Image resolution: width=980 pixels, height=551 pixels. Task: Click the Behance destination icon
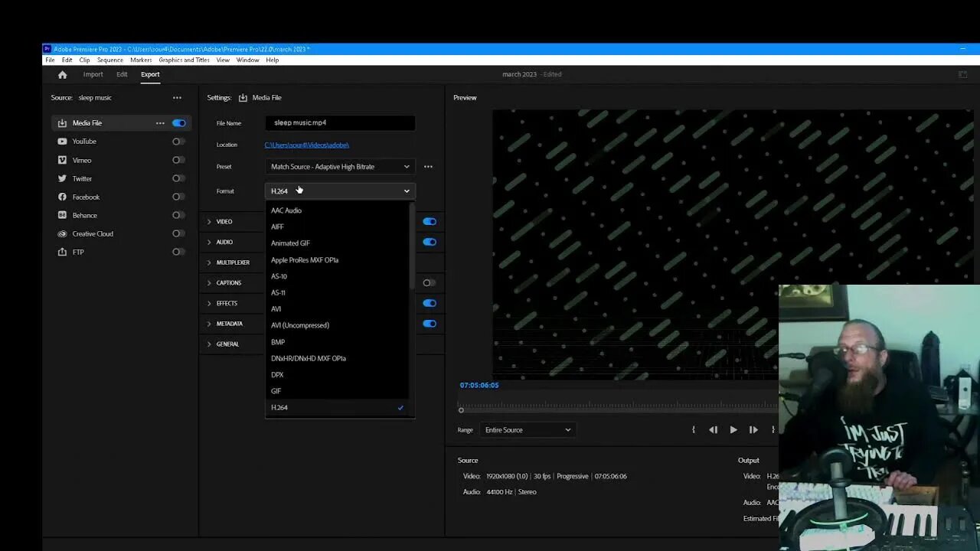63,215
